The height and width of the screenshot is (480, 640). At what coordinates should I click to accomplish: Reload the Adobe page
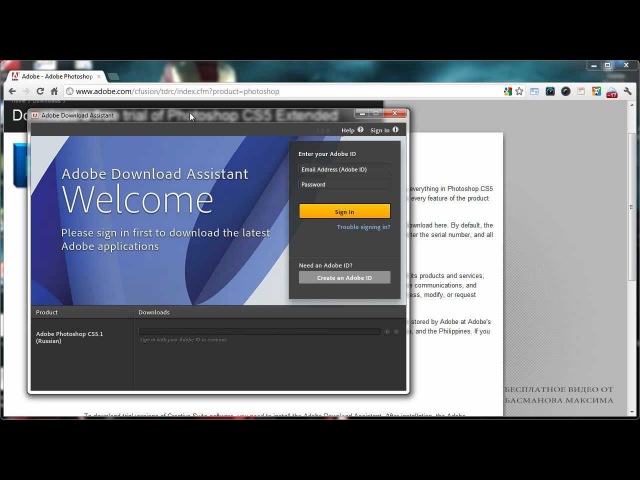[40, 91]
